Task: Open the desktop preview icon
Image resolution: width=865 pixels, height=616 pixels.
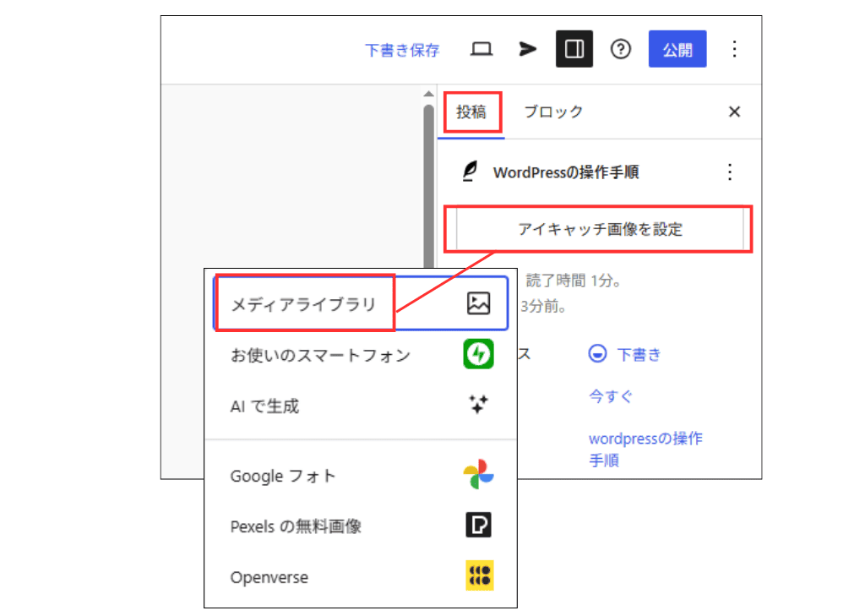Action: (481, 49)
